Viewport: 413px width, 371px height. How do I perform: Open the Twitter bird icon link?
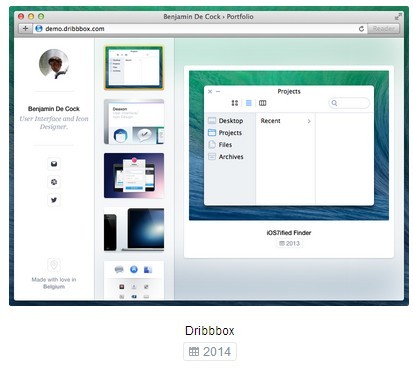coord(54,200)
